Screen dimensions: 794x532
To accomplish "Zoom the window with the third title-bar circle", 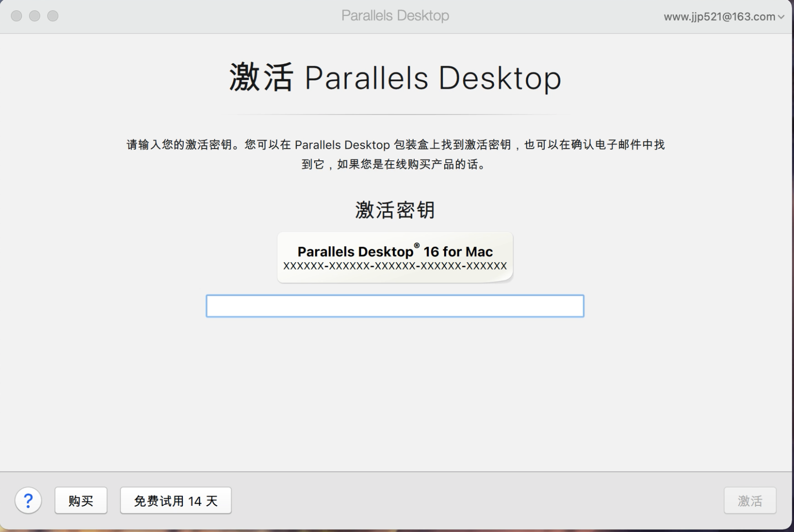I will pos(53,16).
